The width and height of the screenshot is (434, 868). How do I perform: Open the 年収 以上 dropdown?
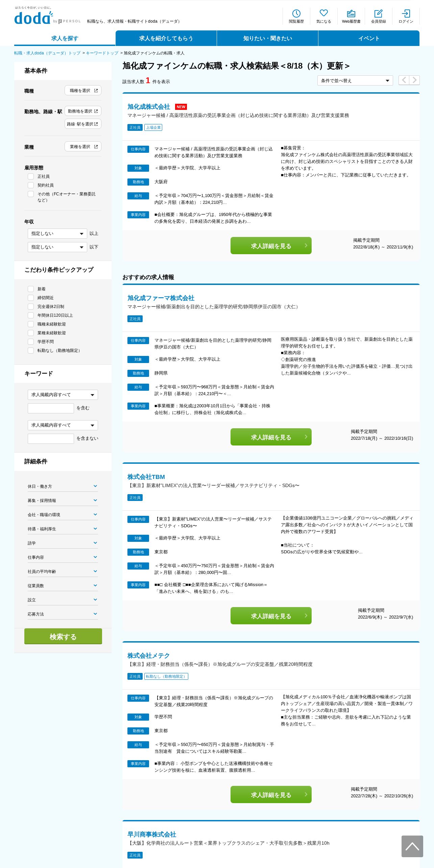click(x=57, y=234)
